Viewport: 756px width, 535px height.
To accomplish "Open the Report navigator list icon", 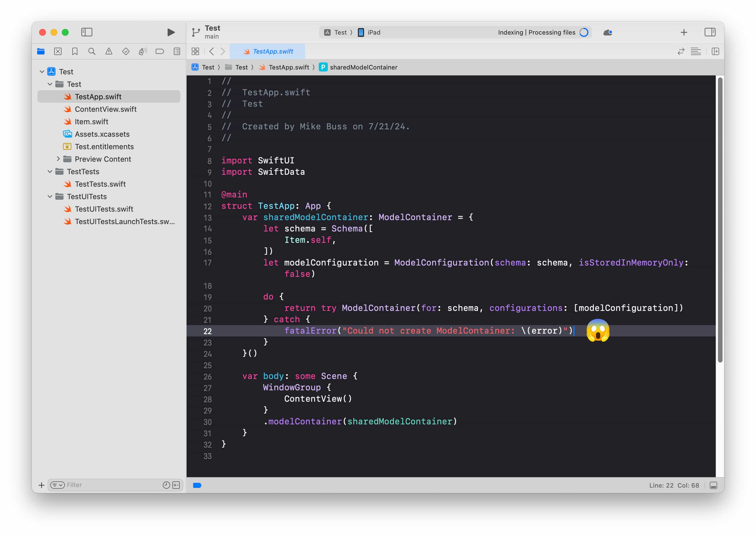I will pyautogui.click(x=177, y=51).
